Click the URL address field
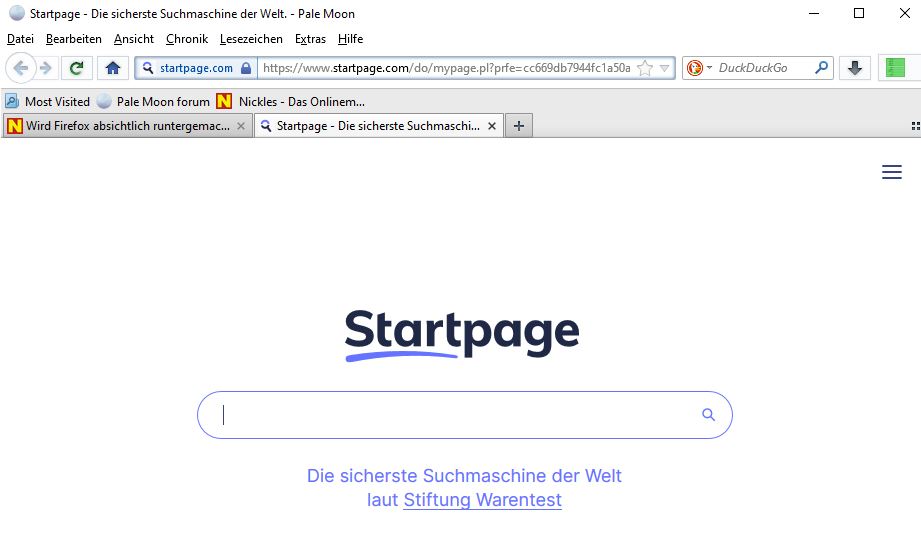 tap(446, 68)
